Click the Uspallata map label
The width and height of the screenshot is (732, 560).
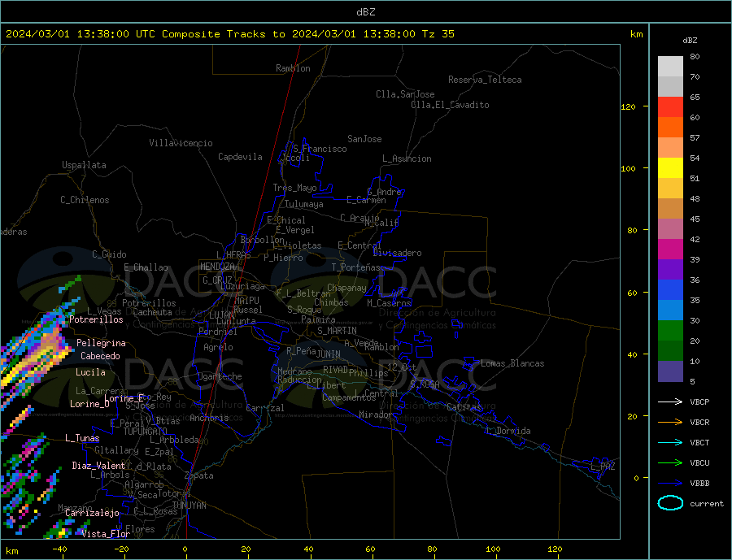84,165
